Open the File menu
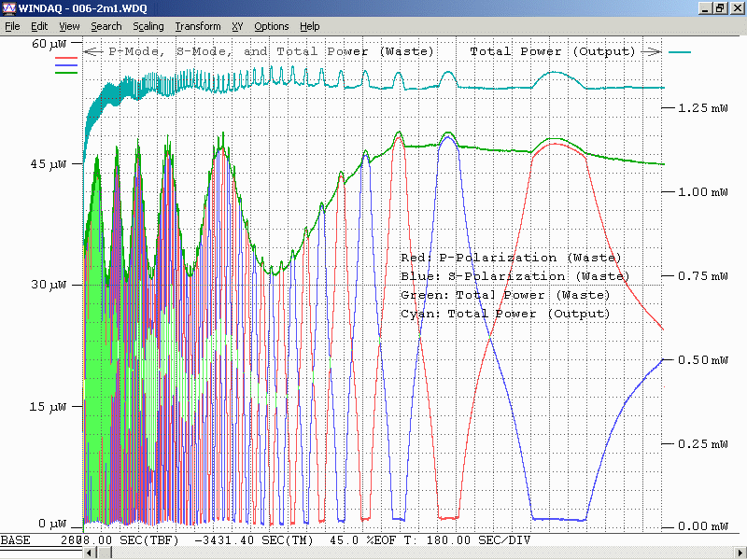 tap(12, 26)
